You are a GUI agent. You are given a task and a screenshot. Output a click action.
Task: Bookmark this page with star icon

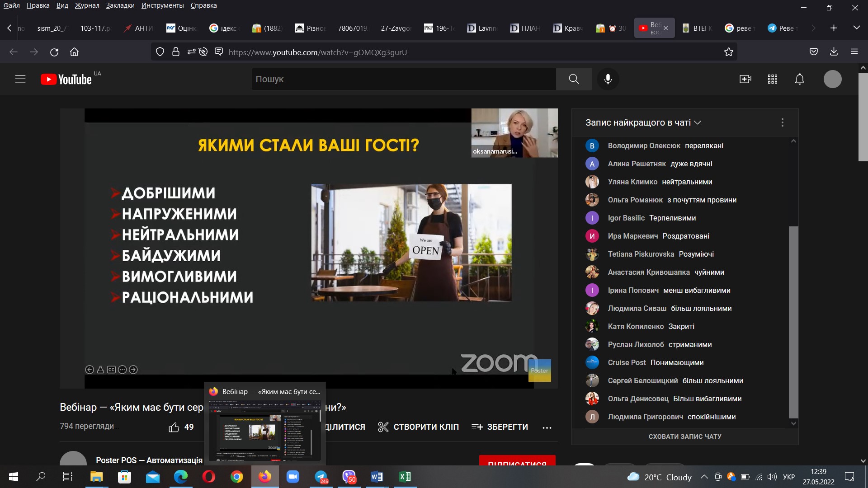coord(728,52)
